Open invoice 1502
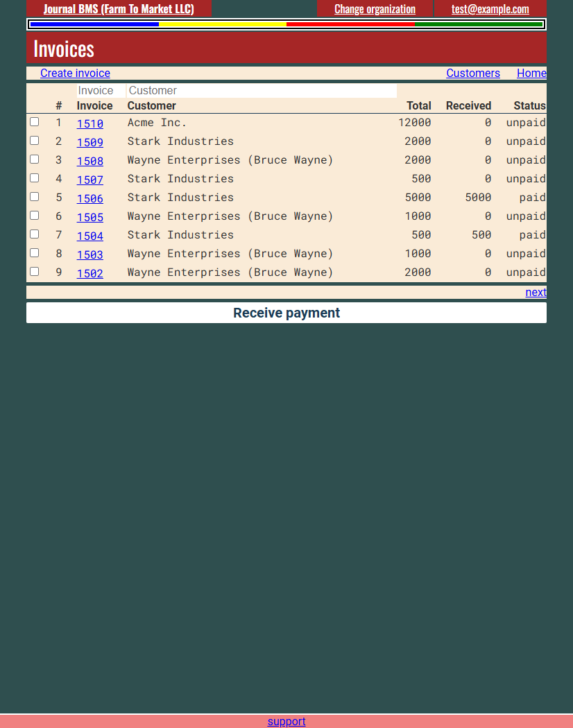Viewport: 573px width, 728px height. click(x=89, y=273)
